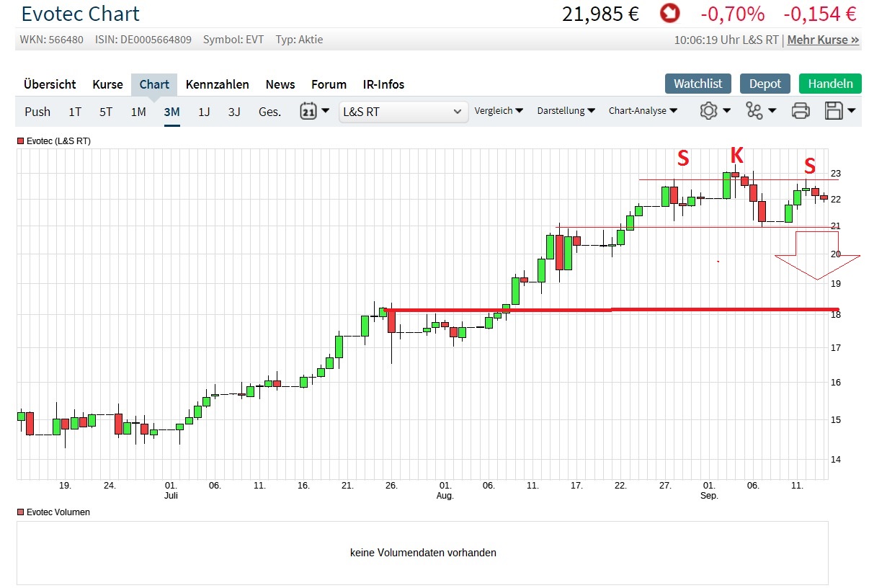Activate Push updates mode
869x588 pixels.
tap(37, 112)
